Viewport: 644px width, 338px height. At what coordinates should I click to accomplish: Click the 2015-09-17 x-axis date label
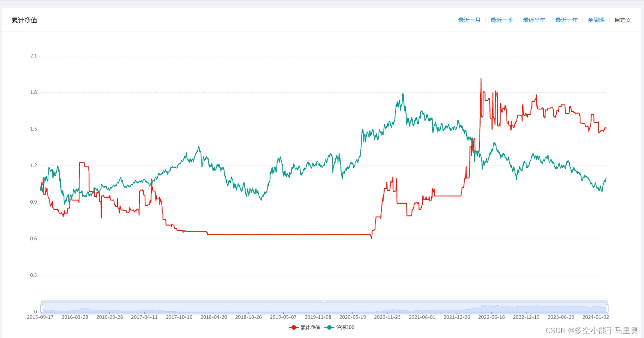pos(40,317)
